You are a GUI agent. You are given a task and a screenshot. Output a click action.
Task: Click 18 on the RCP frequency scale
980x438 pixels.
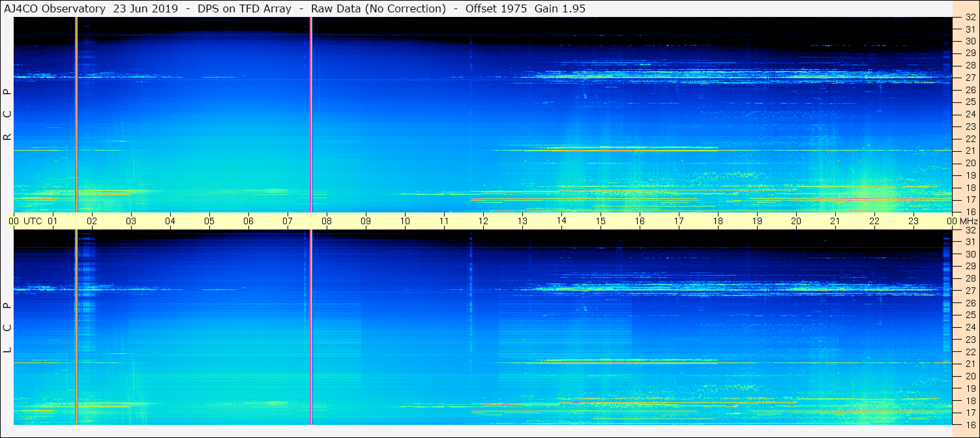(970, 187)
